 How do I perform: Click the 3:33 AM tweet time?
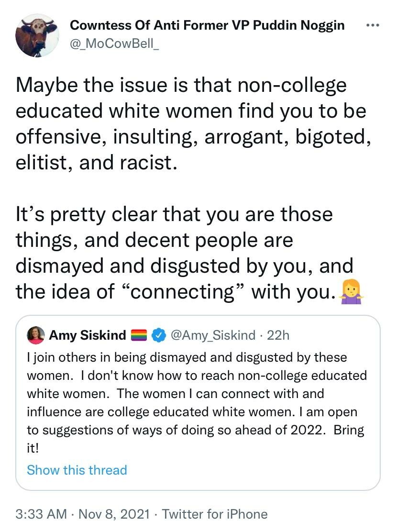(41, 514)
